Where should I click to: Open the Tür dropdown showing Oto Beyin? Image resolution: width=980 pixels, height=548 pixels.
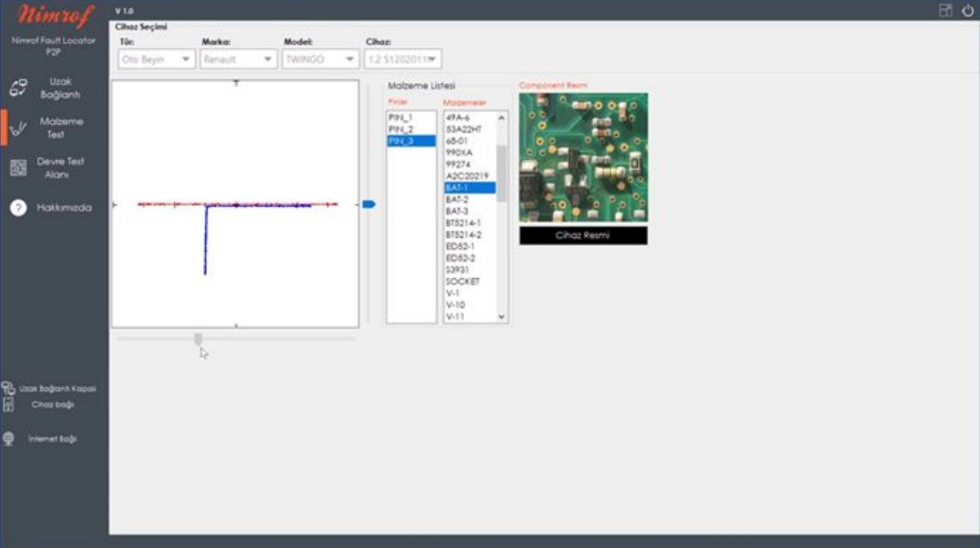pos(156,60)
